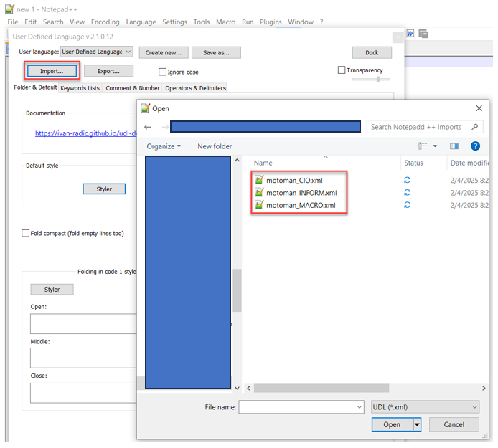498x448 pixels.
Task: Click the Back arrow in Open dialog
Action: 148,127
